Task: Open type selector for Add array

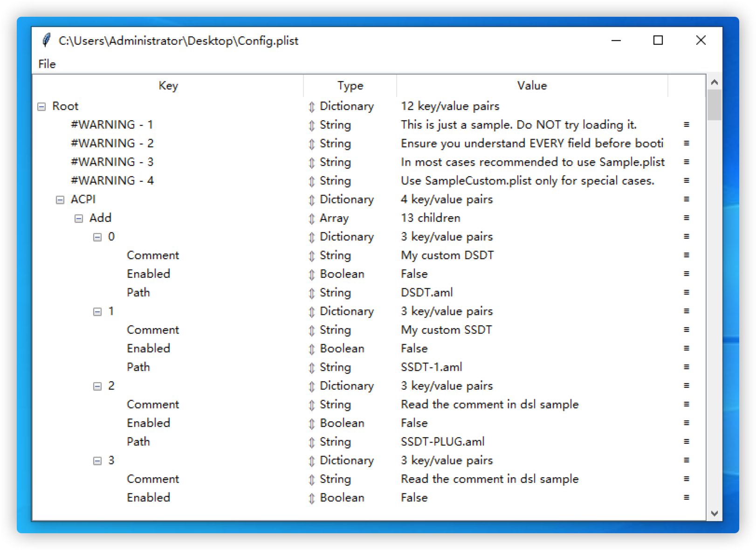Action: pyautogui.click(x=312, y=219)
